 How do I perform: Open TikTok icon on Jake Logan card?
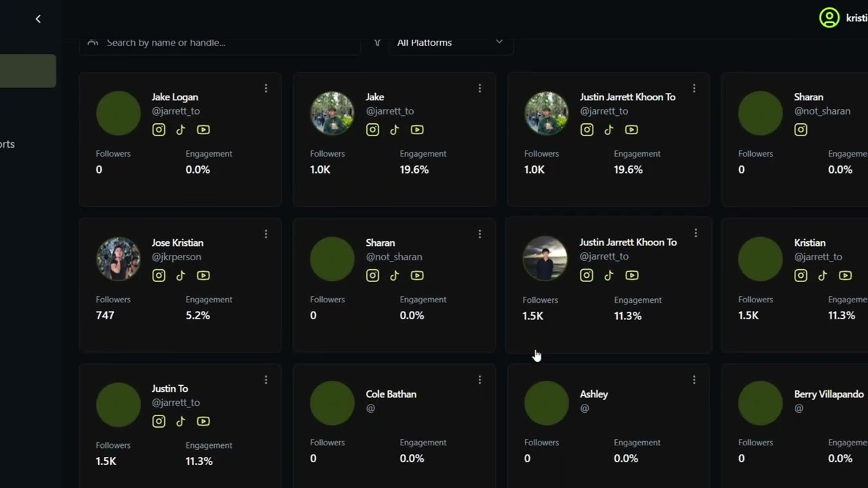180,129
